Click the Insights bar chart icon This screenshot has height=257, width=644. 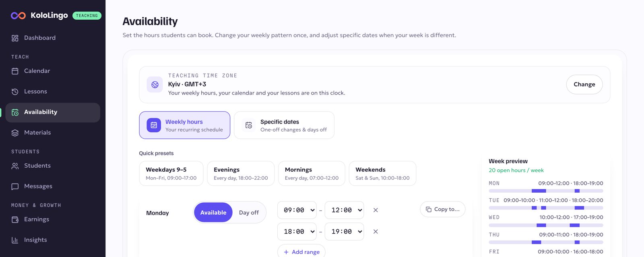(15, 240)
